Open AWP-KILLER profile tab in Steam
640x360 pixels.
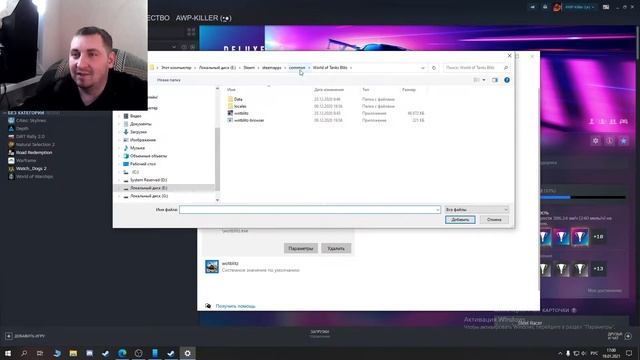(x=204, y=18)
